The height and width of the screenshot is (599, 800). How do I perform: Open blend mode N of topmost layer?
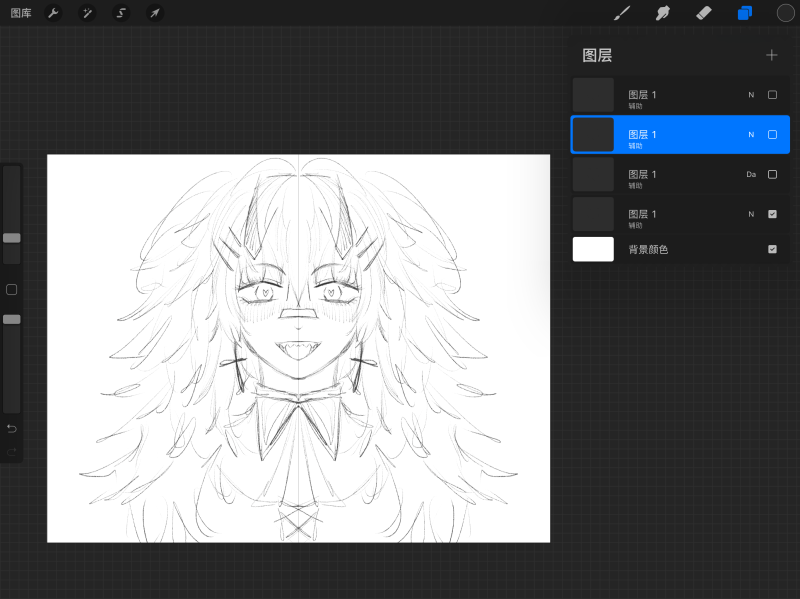tap(751, 95)
